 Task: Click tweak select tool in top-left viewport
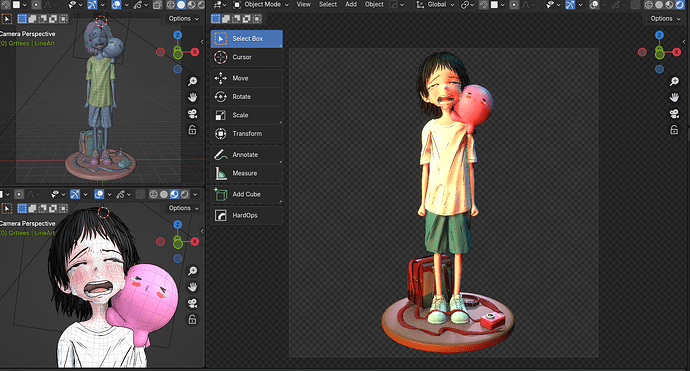pos(7,19)
